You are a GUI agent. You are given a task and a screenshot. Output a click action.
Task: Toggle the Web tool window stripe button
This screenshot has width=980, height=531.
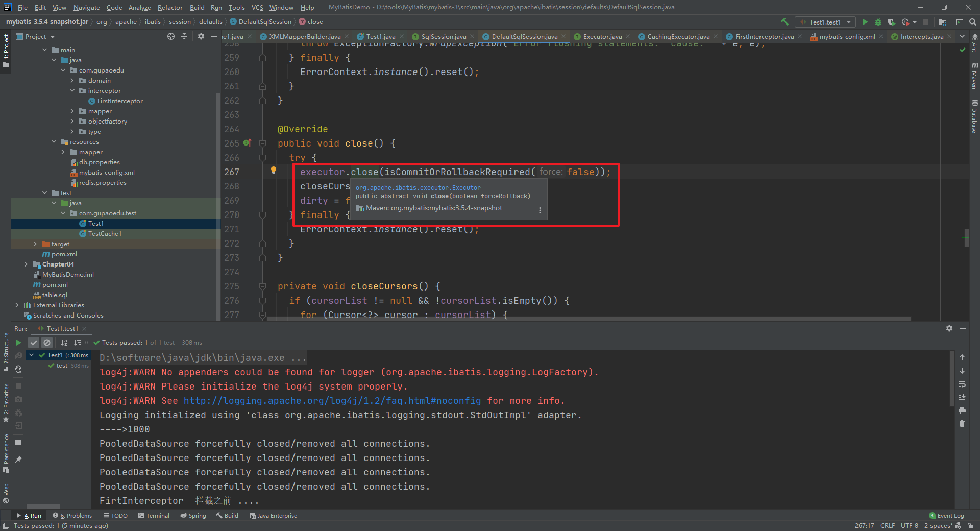[x=6, y=493]
